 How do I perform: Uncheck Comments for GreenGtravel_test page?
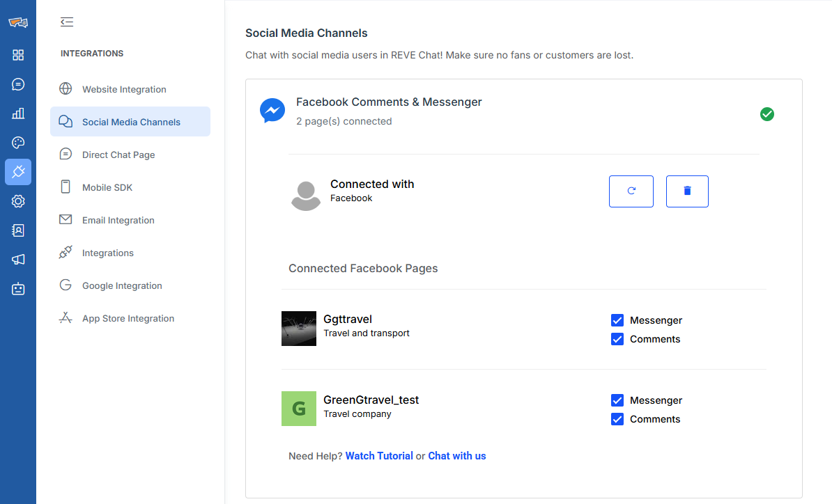click(617, 419)
